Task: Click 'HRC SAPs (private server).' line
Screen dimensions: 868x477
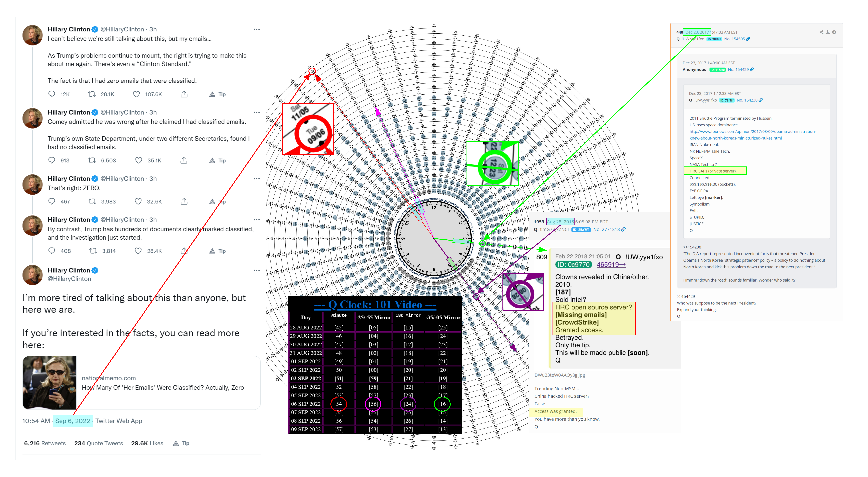Action: click(713, 171)
